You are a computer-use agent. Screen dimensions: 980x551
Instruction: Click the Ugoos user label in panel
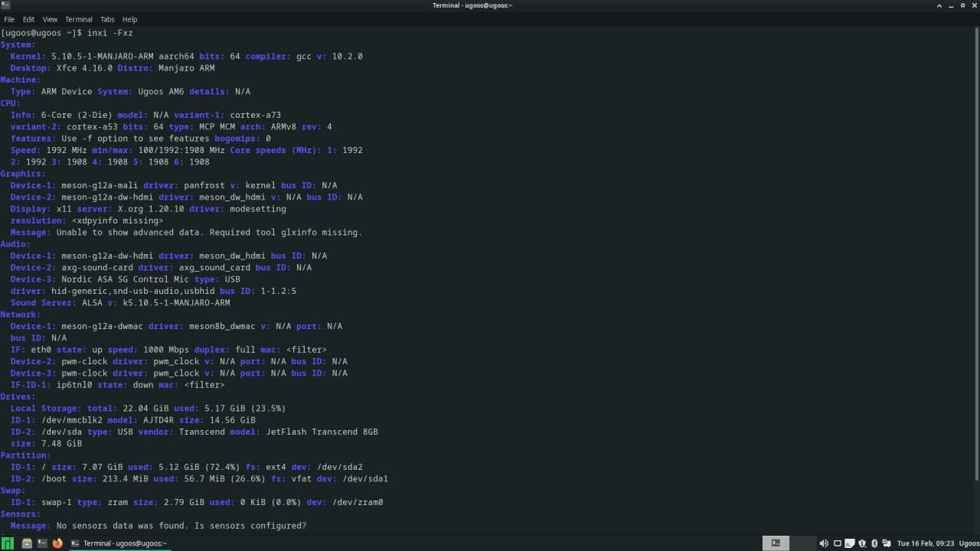[x=969, y=543]
